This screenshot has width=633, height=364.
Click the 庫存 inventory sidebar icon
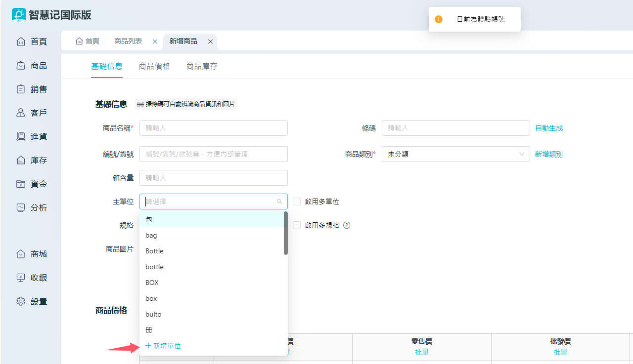21,160
